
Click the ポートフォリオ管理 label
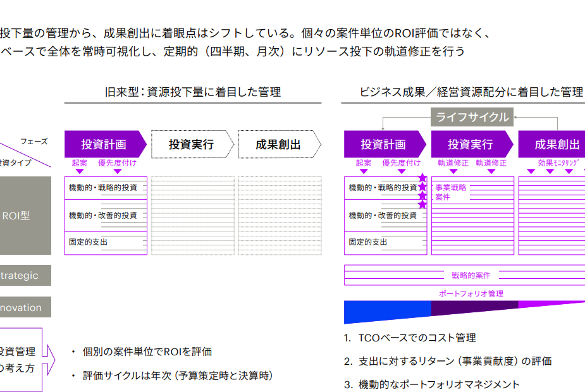471,293
